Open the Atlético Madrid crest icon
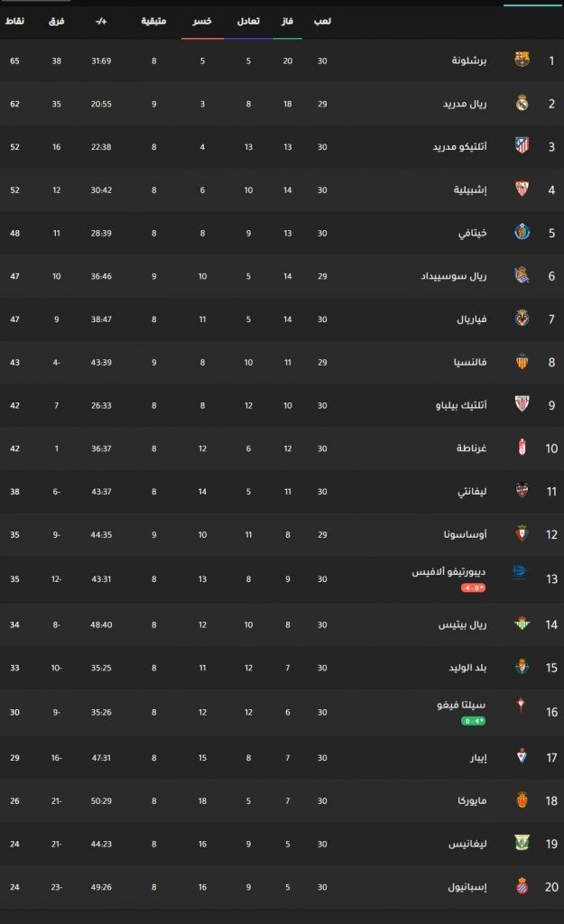The image size is (564, 924). point(522,145)
